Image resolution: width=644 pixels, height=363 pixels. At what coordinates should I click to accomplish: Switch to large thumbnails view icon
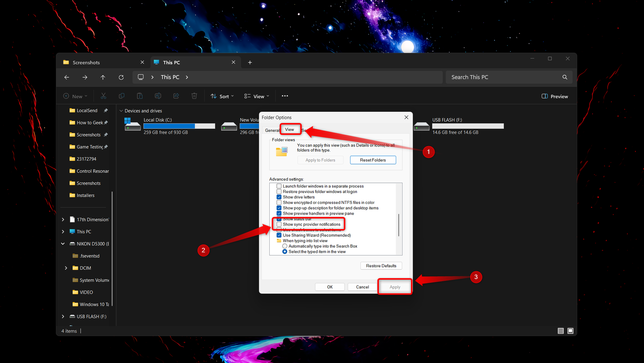click(570, 331)
